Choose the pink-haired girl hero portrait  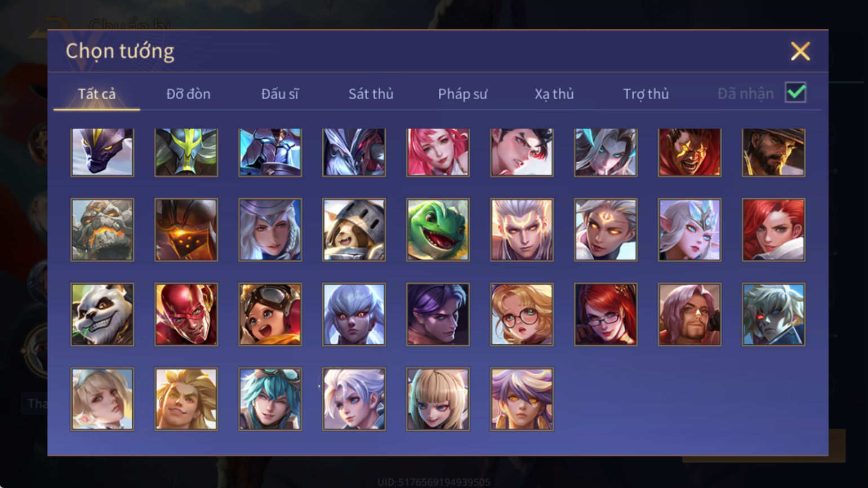point(438,152)
